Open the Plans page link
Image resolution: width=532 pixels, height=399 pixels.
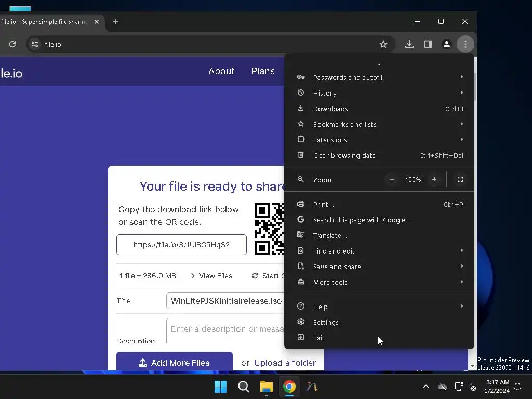click(263, 71)
